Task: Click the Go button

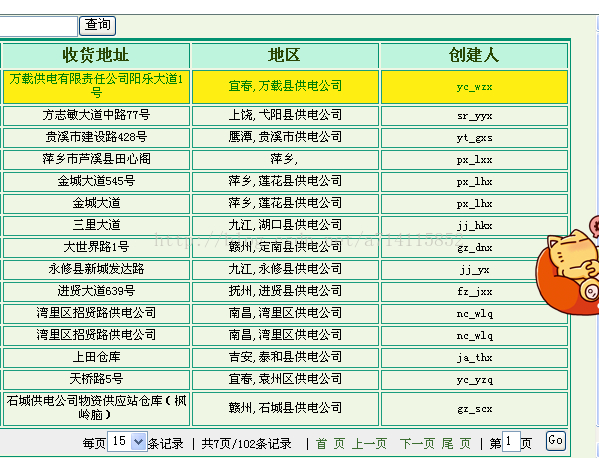Action: [555, 441]
